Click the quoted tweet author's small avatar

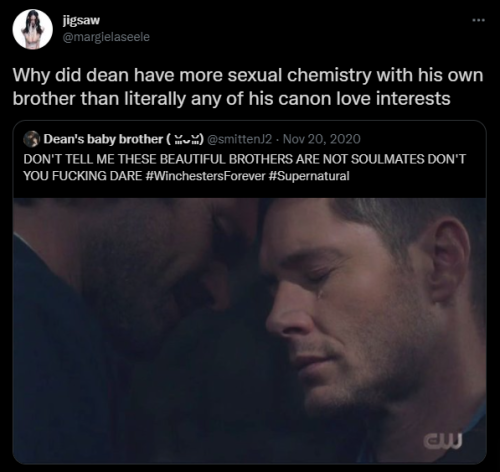click(x=32, y=139)
